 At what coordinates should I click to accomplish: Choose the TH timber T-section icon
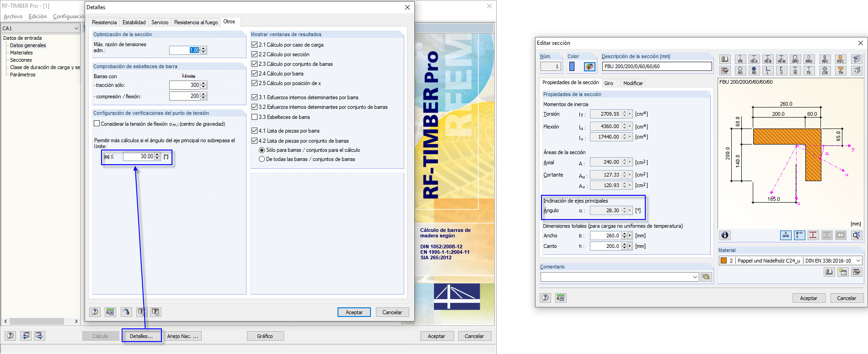[x=841, y=71]
